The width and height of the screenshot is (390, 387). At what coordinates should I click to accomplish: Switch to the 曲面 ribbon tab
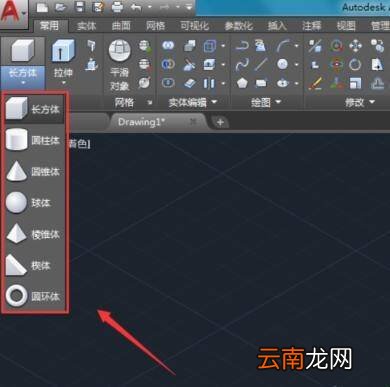[x=121, y=26]
